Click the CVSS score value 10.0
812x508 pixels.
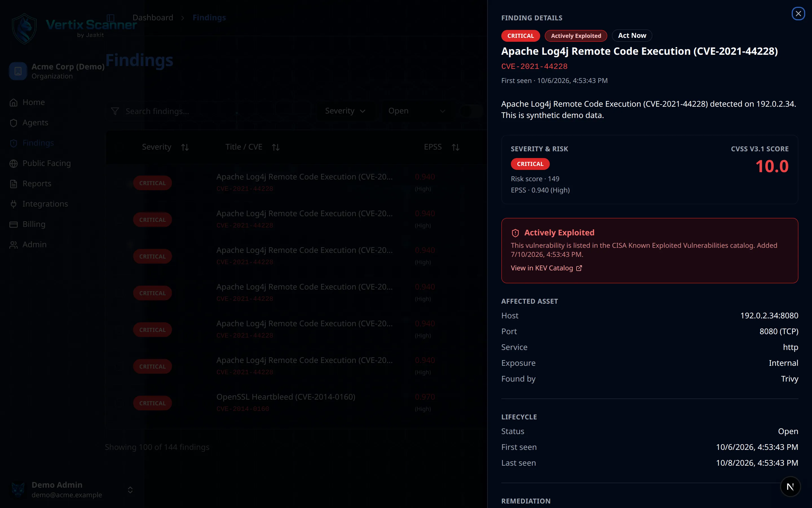click(772, 166)
